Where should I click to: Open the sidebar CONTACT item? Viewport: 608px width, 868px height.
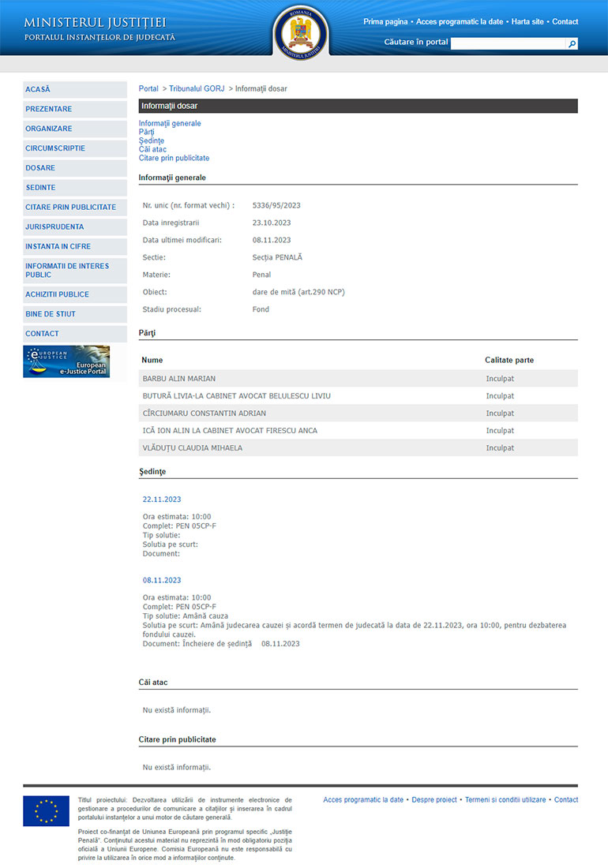(75, 334)
